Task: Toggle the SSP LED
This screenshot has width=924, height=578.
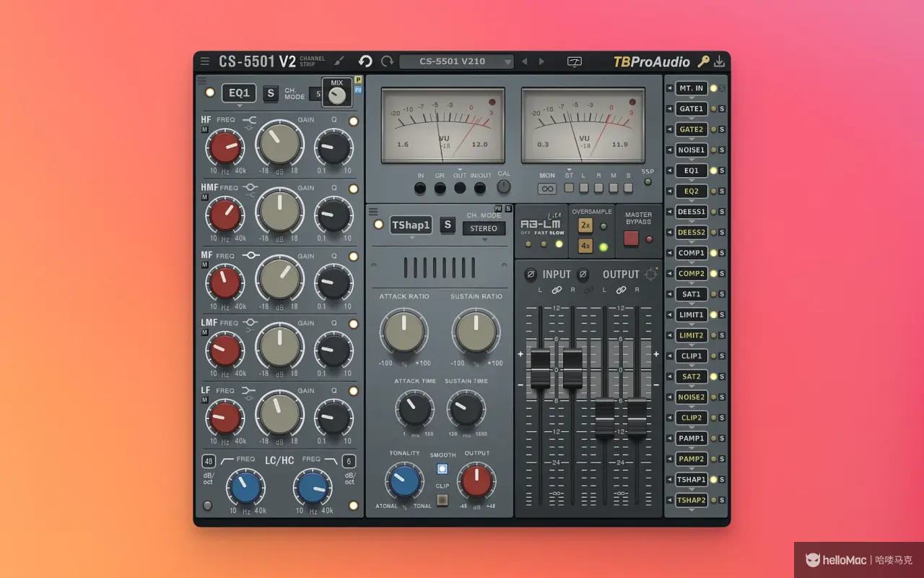Action: click(x=648, y=181)
